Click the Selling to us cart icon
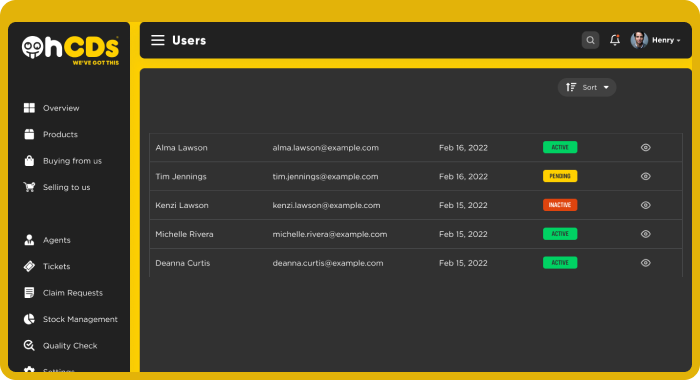Screen dimensions: 700x380 pyautogui.click(x=29, y=187)
